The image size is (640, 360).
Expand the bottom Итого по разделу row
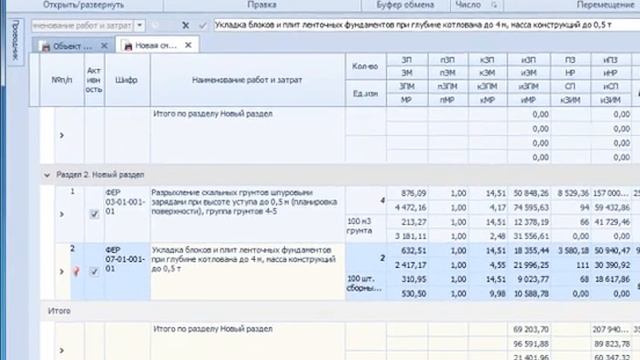62,350
